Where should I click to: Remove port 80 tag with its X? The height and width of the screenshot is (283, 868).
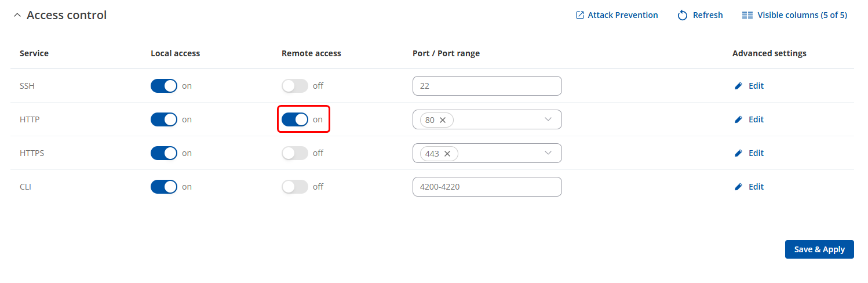point(443,120)
